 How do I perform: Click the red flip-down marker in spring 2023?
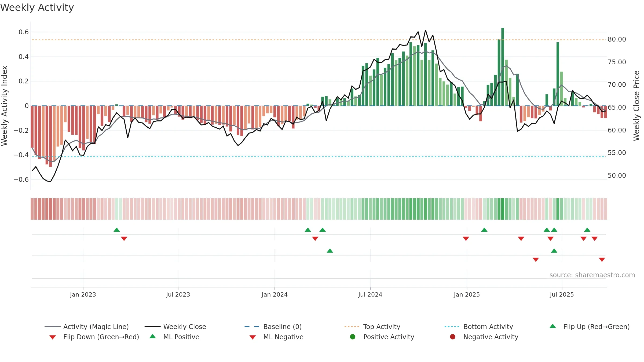[124, 239]
